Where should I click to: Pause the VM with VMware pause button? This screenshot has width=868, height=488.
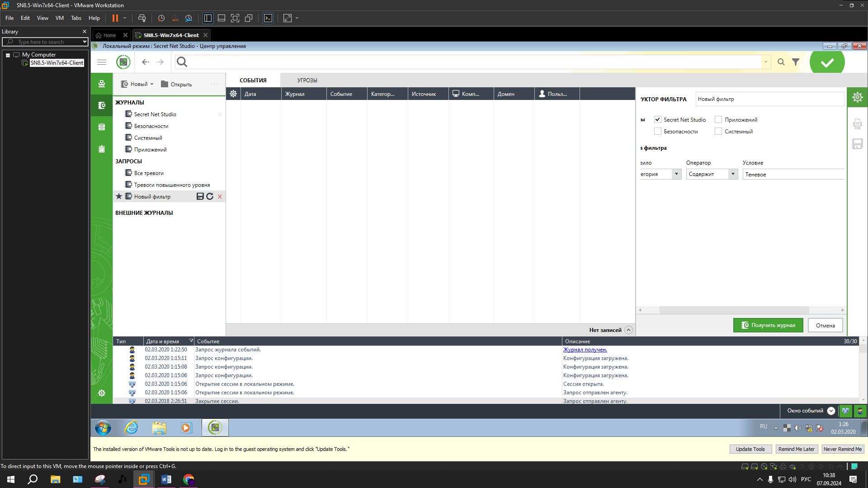point(115,18)
